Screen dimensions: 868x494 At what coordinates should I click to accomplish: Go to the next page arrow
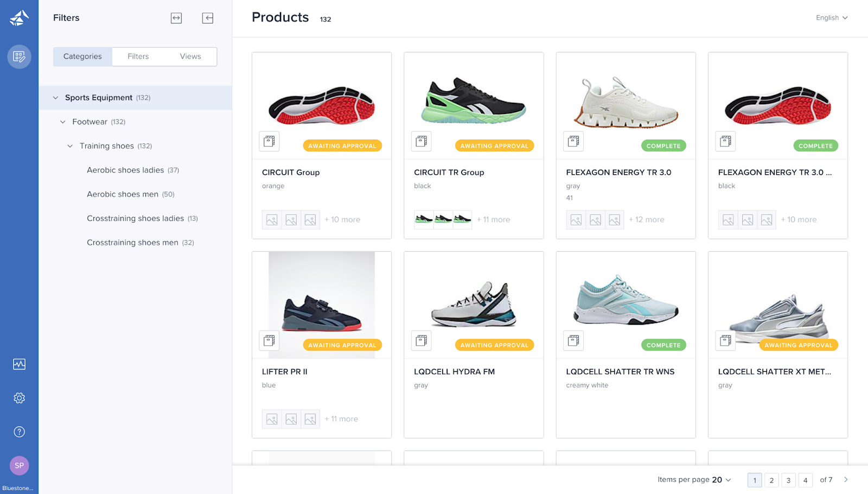846,480
